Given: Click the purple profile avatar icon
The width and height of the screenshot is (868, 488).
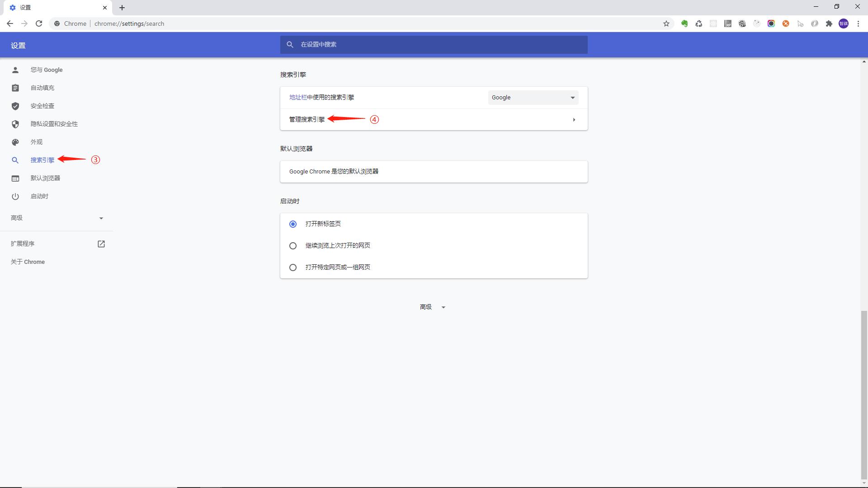Looking at the screenshot, I should pyautogui.click(x=843, y=23).
